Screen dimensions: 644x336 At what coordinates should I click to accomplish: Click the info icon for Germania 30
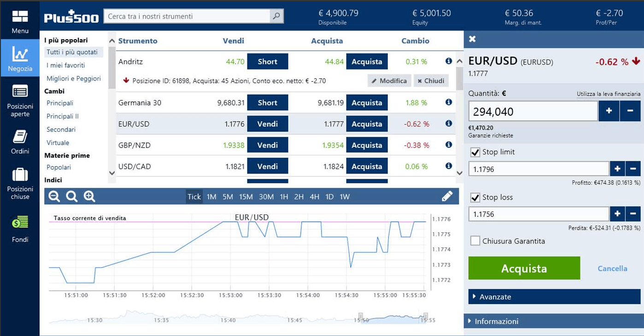(x=449, y=102)
